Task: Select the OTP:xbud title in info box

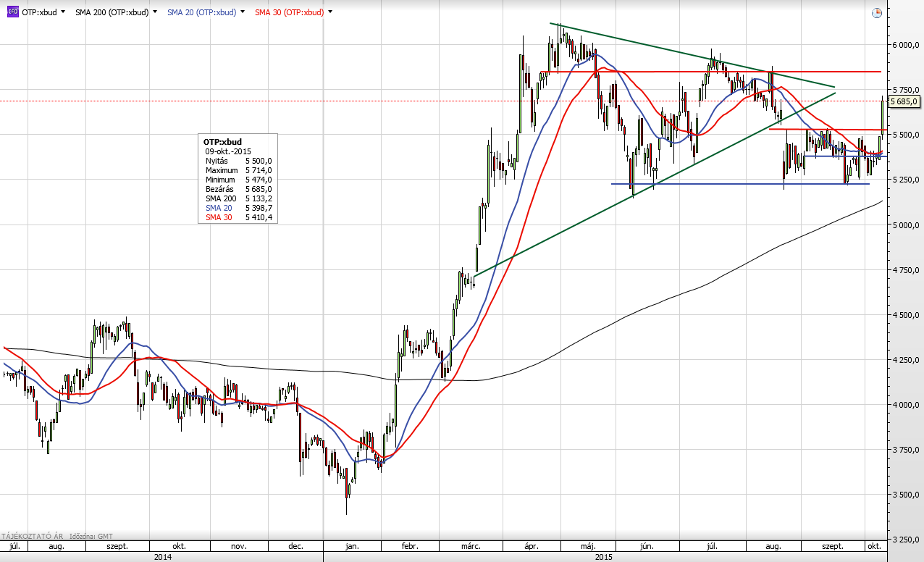Action: click(223, 142)
